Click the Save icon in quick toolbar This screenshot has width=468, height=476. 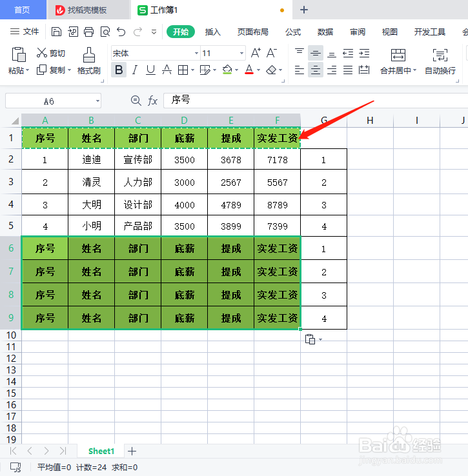pyautogui.click(x=56, y=32)
